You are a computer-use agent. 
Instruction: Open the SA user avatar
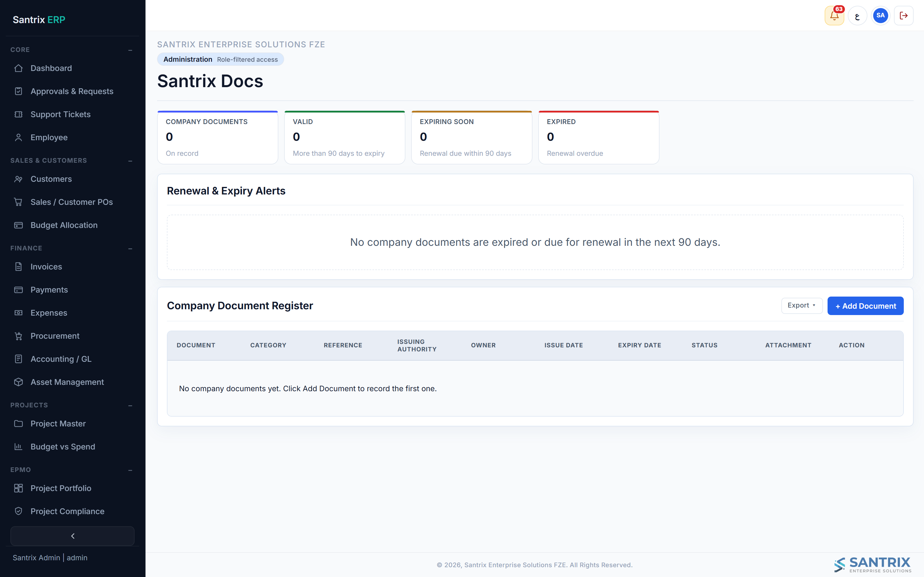click(x=880, y=16)
